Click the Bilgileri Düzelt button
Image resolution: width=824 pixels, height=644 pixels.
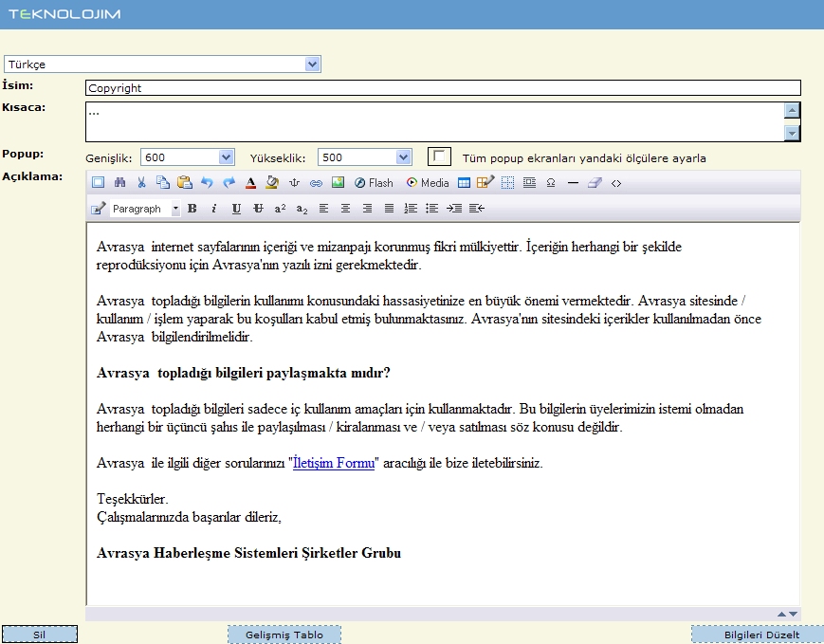coord(758,634)
